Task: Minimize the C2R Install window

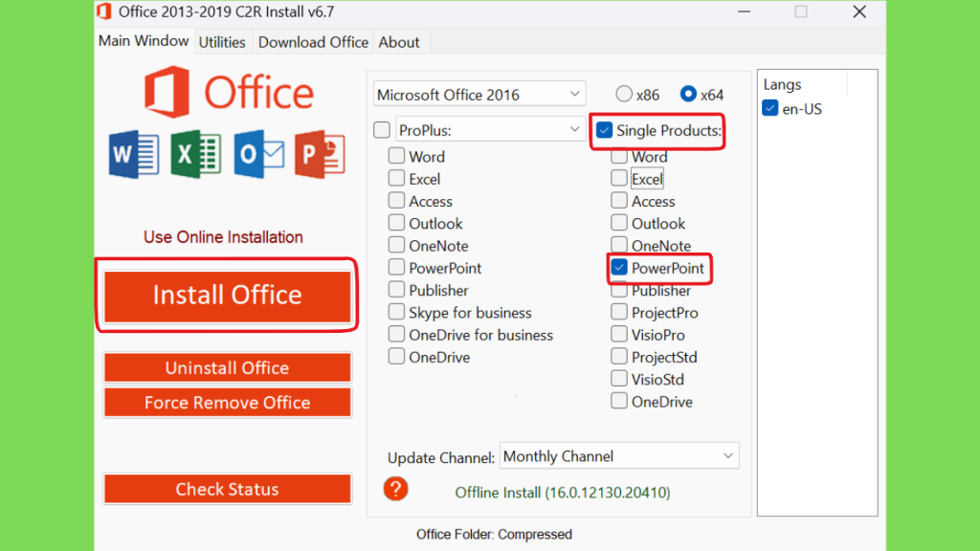Action: (744, 11)
